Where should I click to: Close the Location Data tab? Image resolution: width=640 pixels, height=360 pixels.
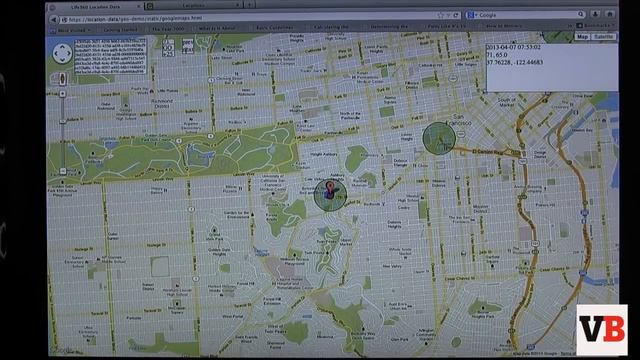point(139,7)
